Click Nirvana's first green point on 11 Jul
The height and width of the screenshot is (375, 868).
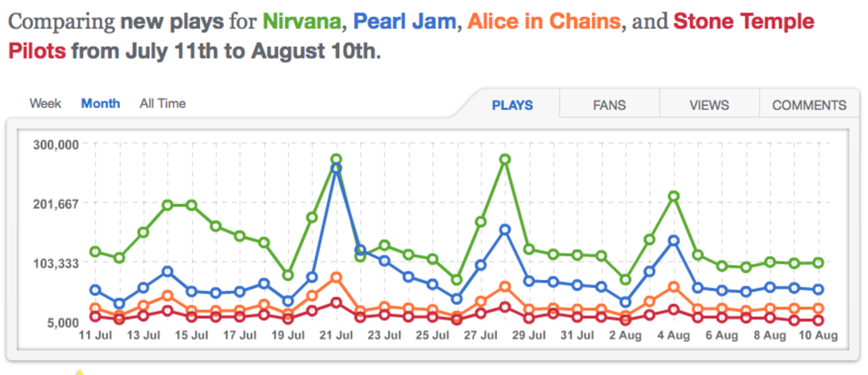click(x=96, y=252)
